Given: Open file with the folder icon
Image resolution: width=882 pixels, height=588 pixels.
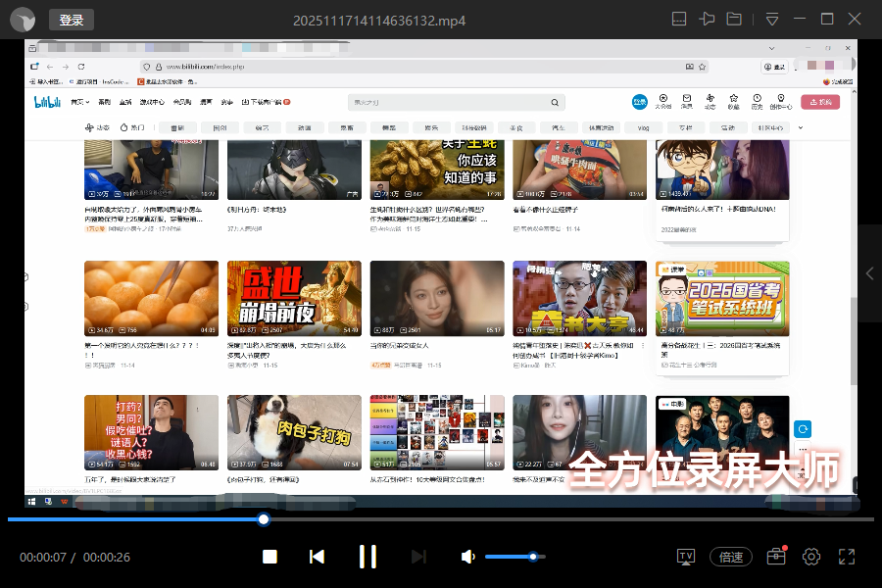Looking at the screenshot, I should [x=734, y=20].
